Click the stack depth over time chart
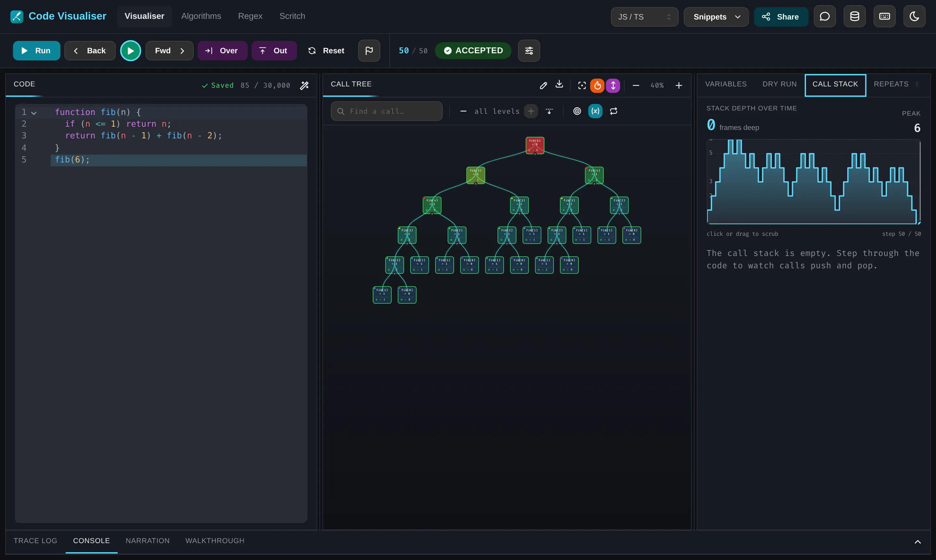936x560 pixels. pyautogui.click(x=814, y=182)
